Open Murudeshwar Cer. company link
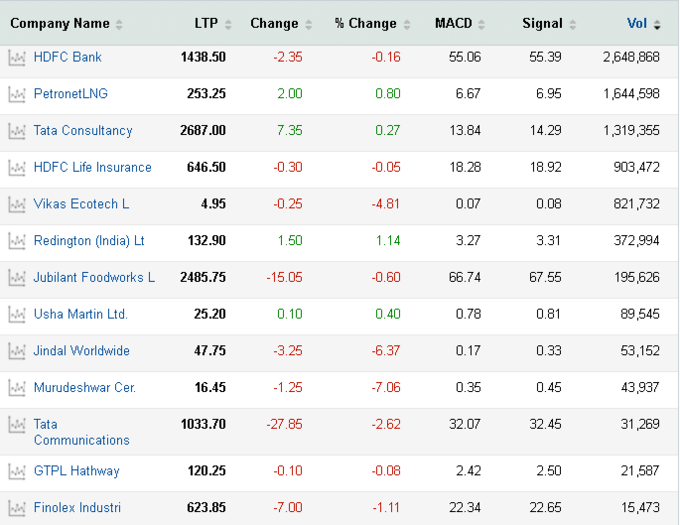 [85, 388]
